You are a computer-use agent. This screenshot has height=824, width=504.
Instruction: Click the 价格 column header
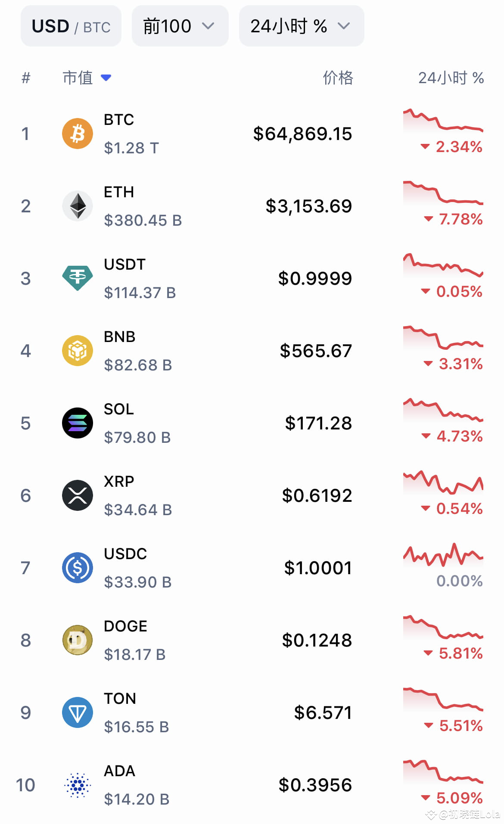(338, 78)
